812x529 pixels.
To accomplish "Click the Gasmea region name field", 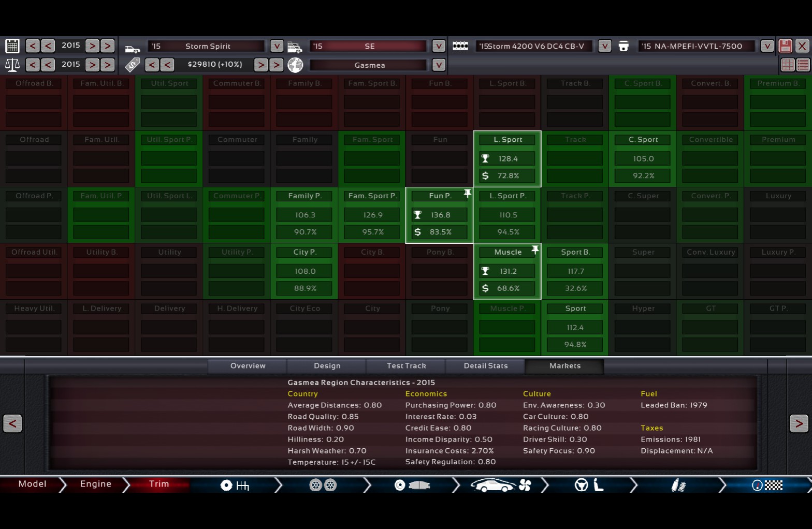I will coord(369,65).
